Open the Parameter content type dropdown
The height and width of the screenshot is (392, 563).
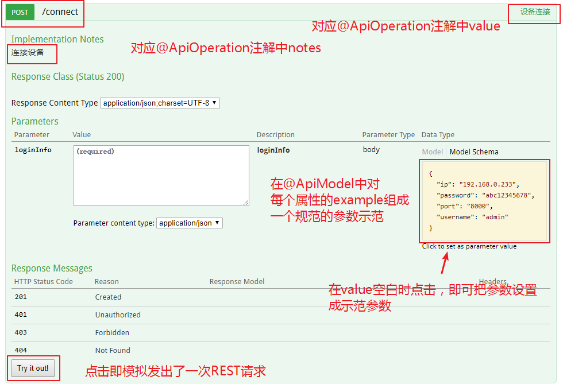point(189,223)
